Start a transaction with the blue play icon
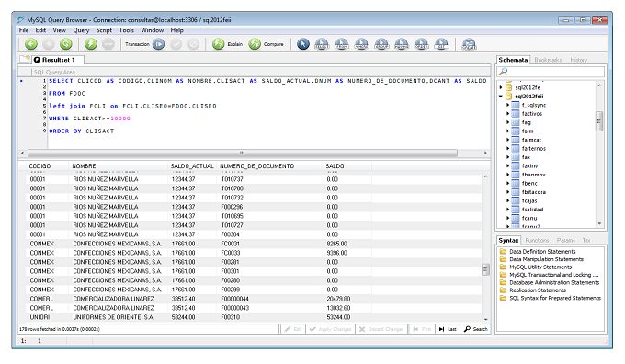 point(159,44)
